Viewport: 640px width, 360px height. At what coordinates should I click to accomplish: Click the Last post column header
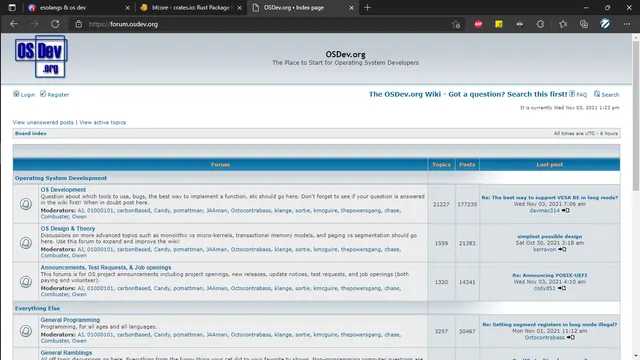point(550,164)
